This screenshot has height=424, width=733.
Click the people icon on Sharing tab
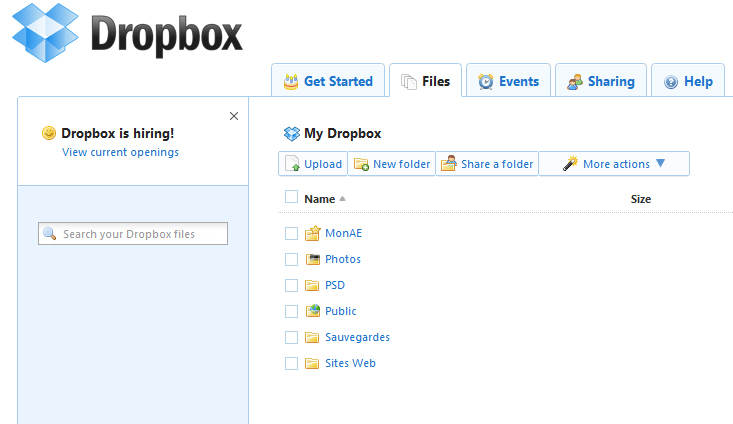pyautogui.click(x=575, y=82)
